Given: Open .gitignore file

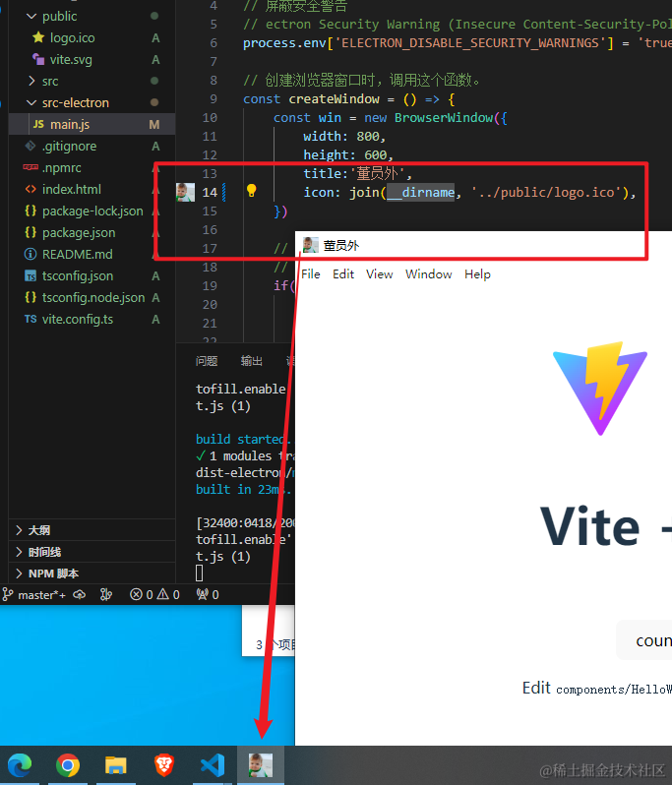Looking at the screenshot, I should (x=69, y=147).
